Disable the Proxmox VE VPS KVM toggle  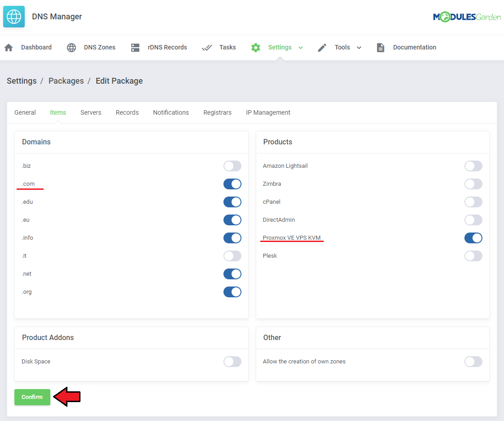click(473, 238)
